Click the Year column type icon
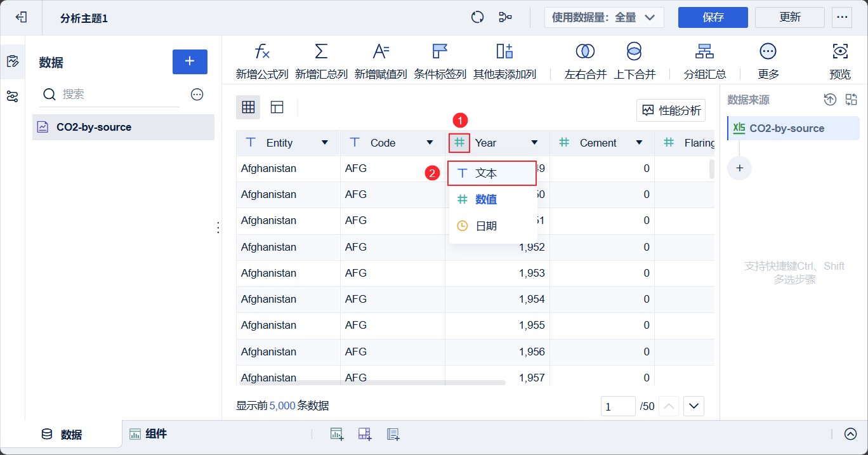This screenshot has height=455, width=868. pos(459,143)
